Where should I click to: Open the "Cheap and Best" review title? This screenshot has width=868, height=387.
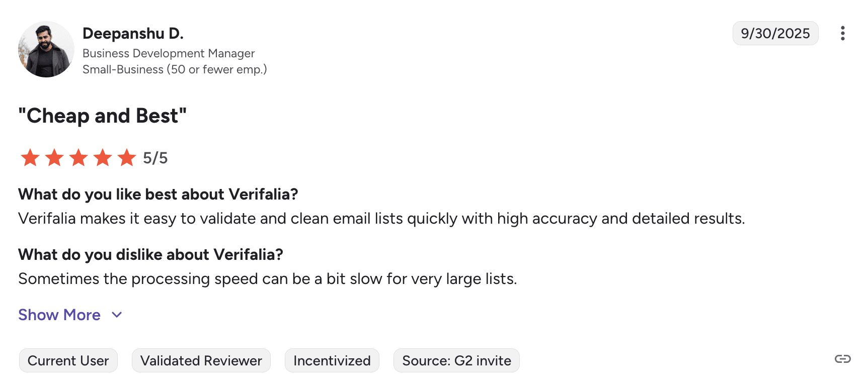(102, 116)
